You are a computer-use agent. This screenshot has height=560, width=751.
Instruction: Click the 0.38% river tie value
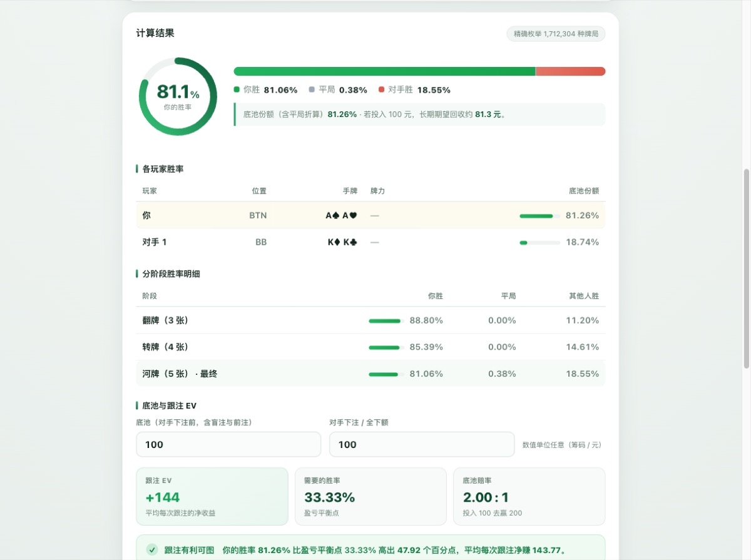coord(503,374)
